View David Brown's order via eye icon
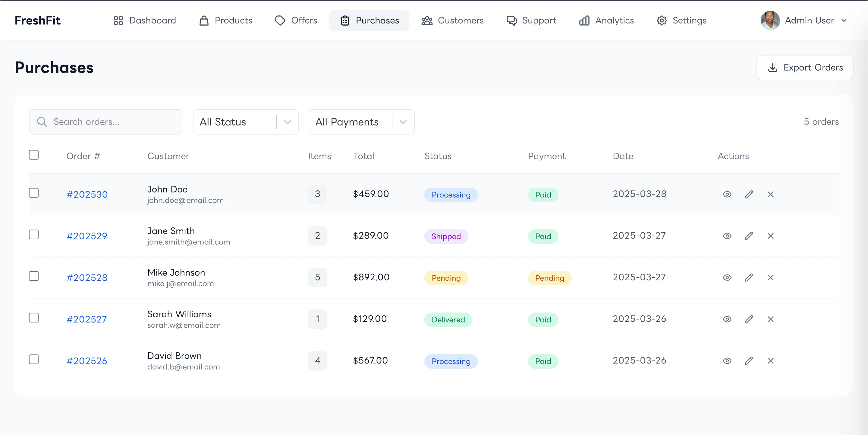868x435 pixels. 727,361
